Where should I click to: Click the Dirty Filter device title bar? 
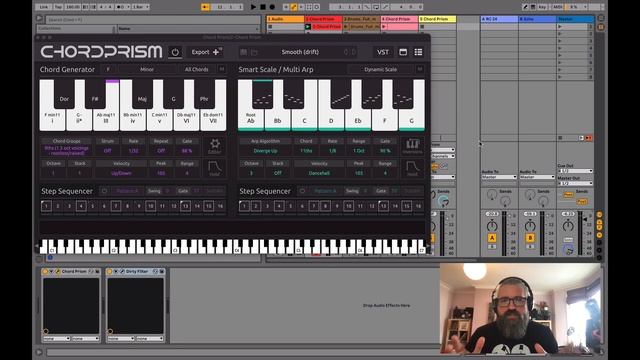click(x=136, y=271)
